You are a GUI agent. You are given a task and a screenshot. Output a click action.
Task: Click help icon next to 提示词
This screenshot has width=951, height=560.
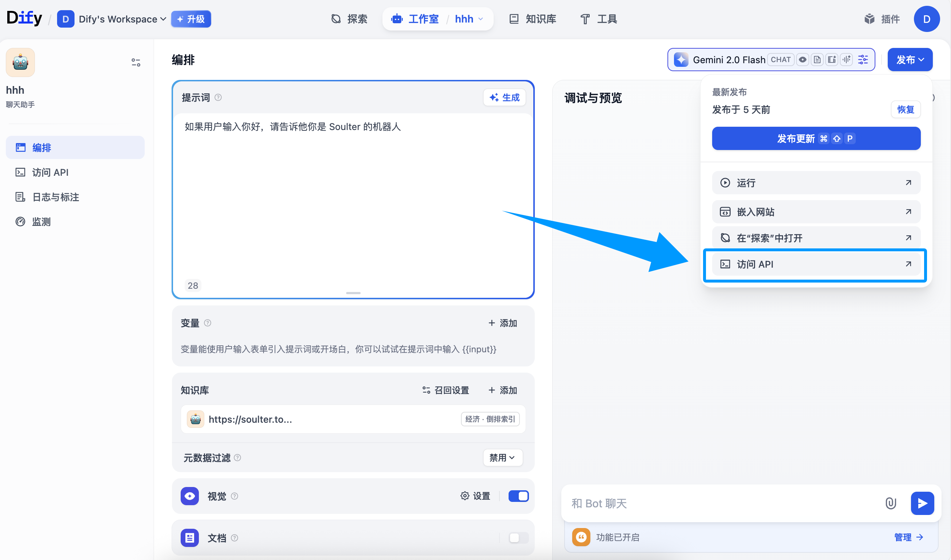pos(218,98)
